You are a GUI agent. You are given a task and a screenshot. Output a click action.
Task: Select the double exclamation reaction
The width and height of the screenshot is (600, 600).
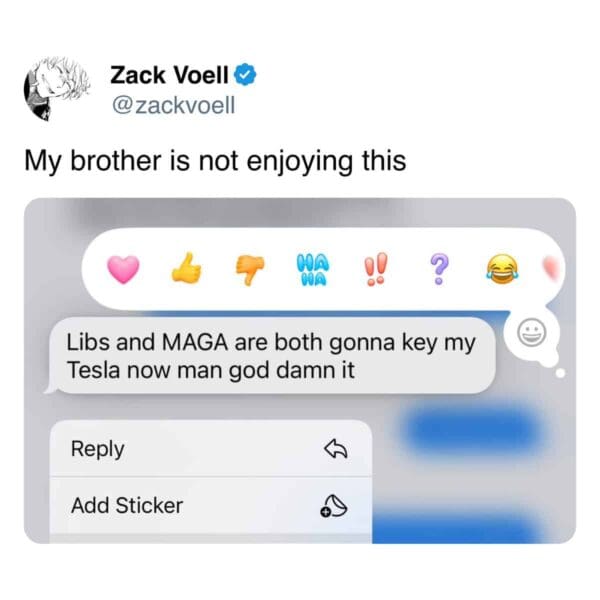tap(376, 269)
